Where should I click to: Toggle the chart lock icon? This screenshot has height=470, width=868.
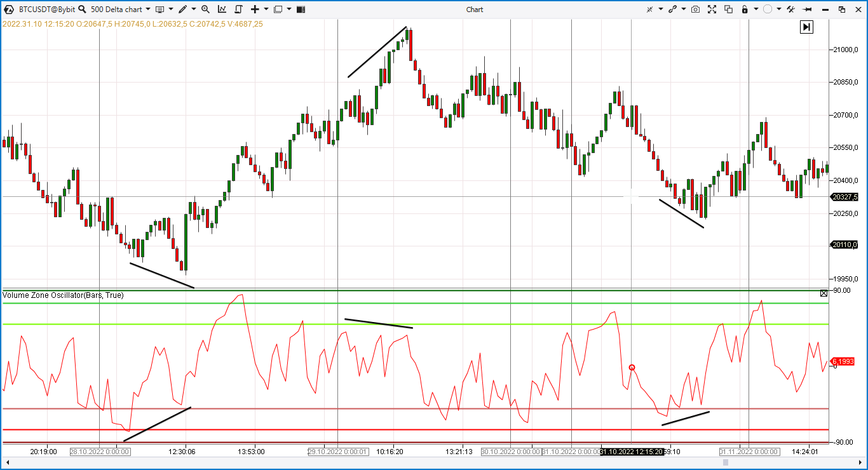745,9
